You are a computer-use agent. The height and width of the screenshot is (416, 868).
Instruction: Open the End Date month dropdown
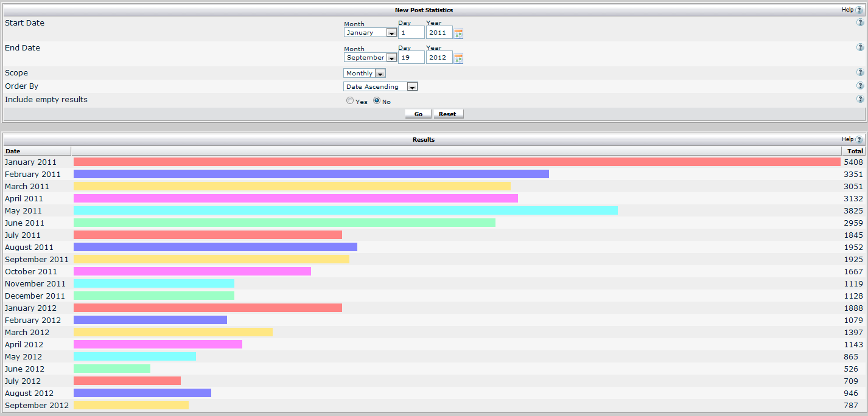tap(370, 58)
